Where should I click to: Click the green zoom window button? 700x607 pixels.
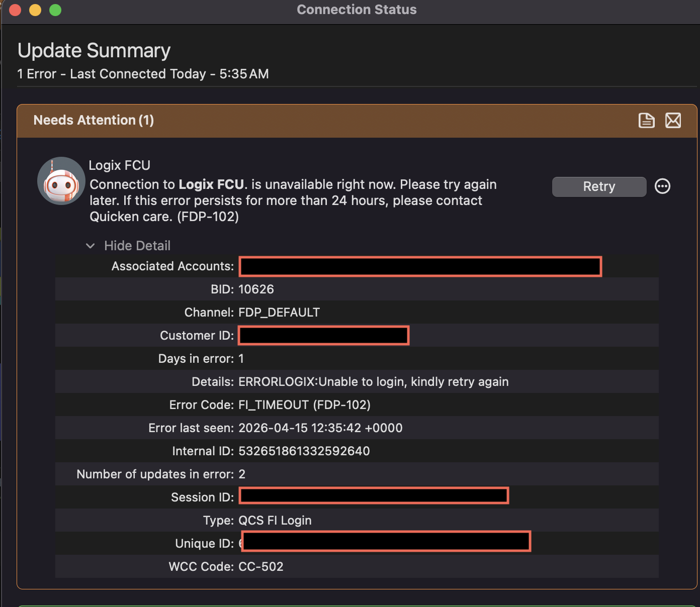click(x=55, y=10)
